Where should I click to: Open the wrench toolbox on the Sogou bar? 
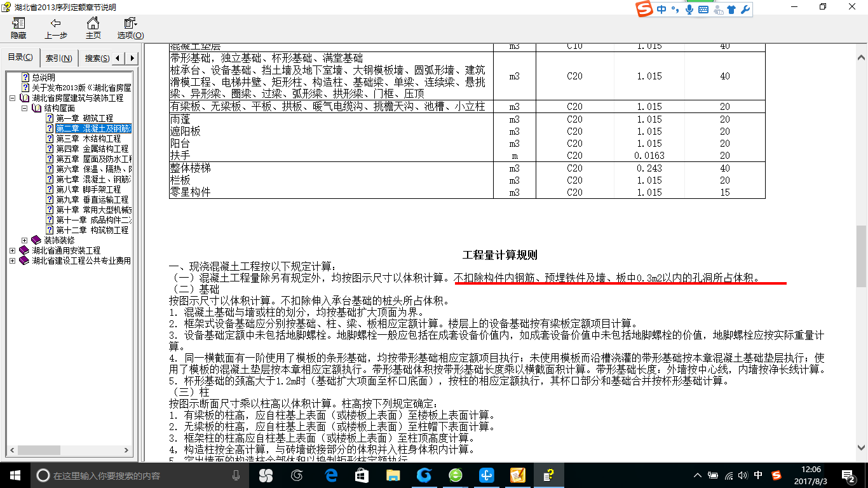coord(745,10)
